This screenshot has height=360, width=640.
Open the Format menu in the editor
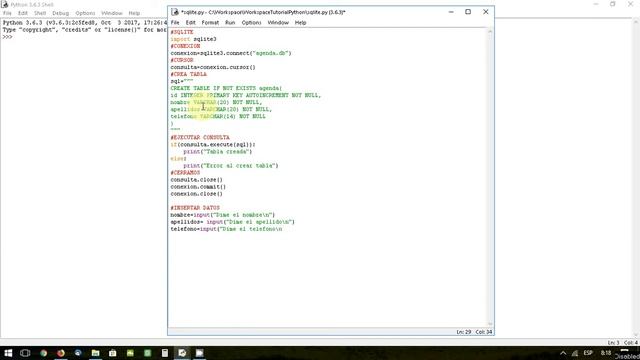coord(210,23)
